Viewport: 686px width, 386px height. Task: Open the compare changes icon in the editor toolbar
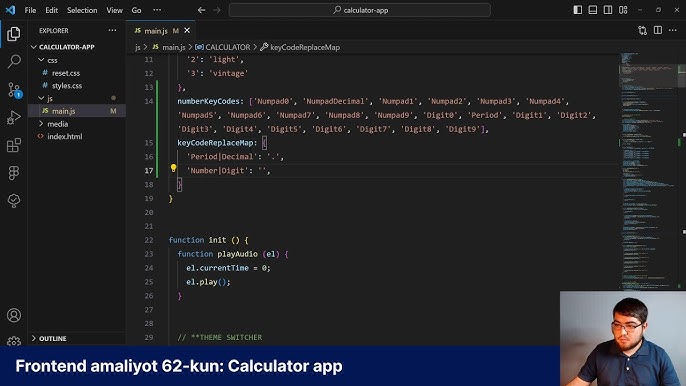(x=642, y=30)
